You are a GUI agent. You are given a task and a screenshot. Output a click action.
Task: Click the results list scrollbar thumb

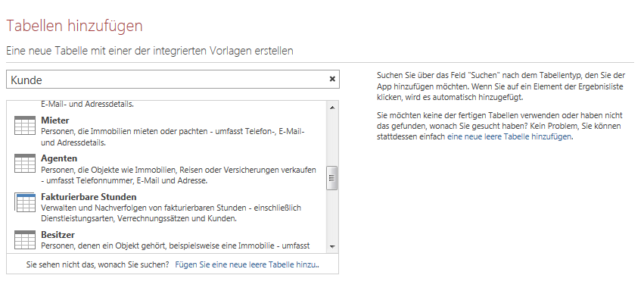tap(332, 178)
